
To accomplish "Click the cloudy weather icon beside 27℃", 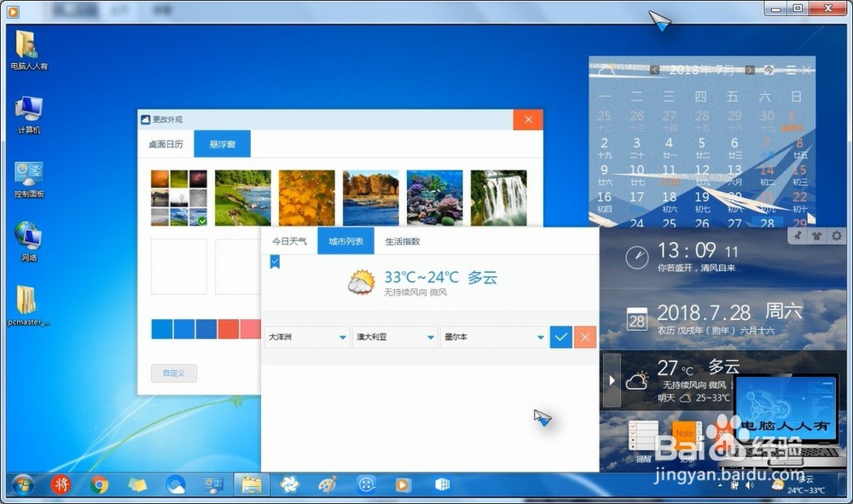I will 637,380.
